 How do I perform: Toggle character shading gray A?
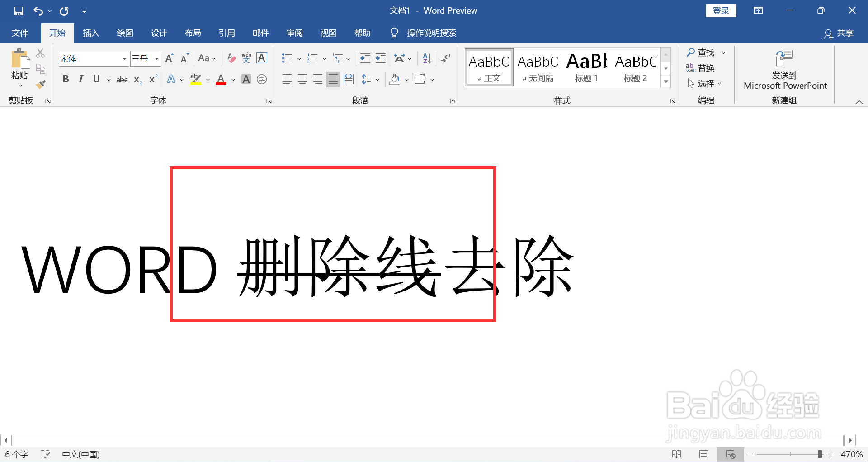click(x=246, y=79)
